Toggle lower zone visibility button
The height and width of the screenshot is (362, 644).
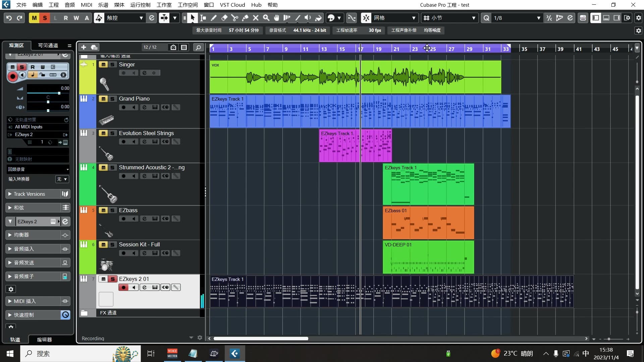click(x=606, y=18)
